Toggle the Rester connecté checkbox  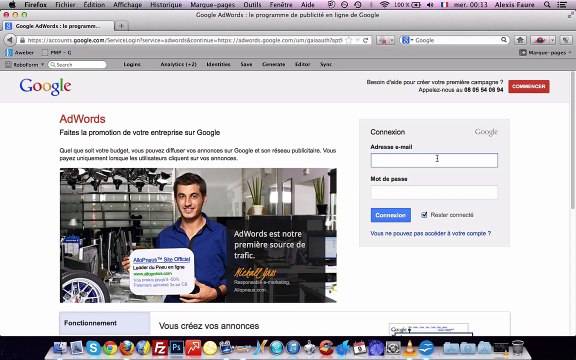[x=424, y=215]
